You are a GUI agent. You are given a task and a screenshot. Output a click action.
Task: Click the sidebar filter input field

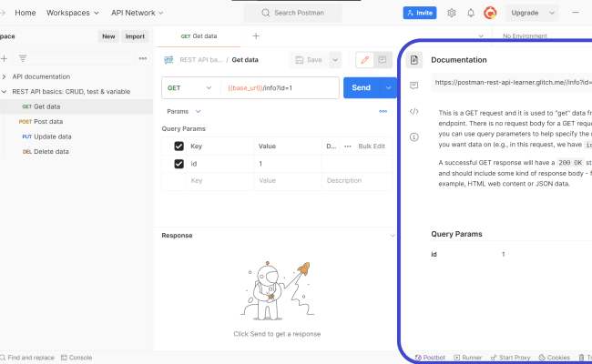click(74, 58)
